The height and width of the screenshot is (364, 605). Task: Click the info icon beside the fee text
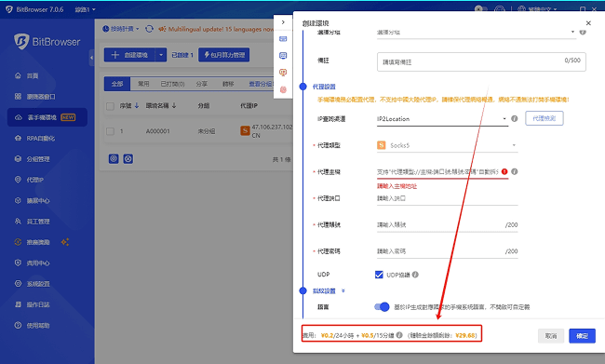pos(399,335)
